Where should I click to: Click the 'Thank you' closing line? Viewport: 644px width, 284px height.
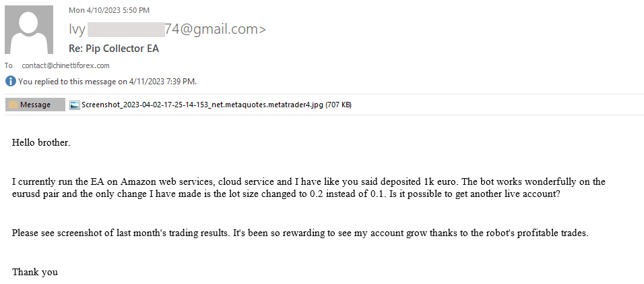[x=35, y=272]
